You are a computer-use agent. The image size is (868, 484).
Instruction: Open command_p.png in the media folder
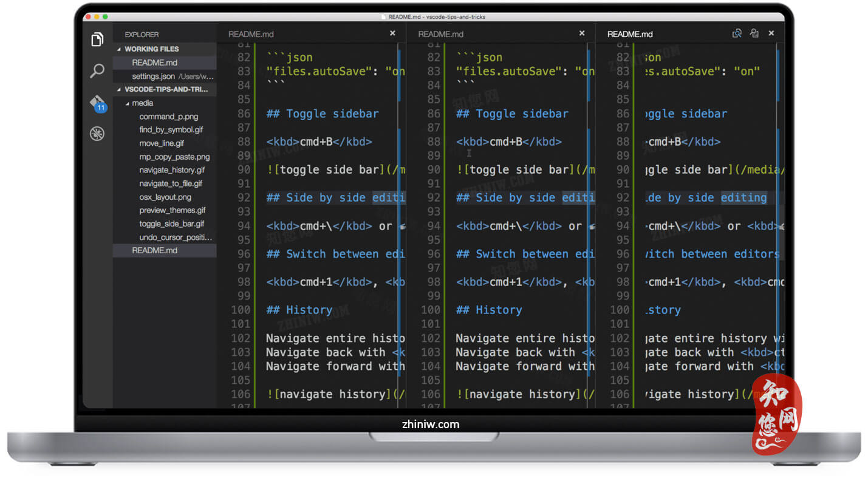click(169, 117)
